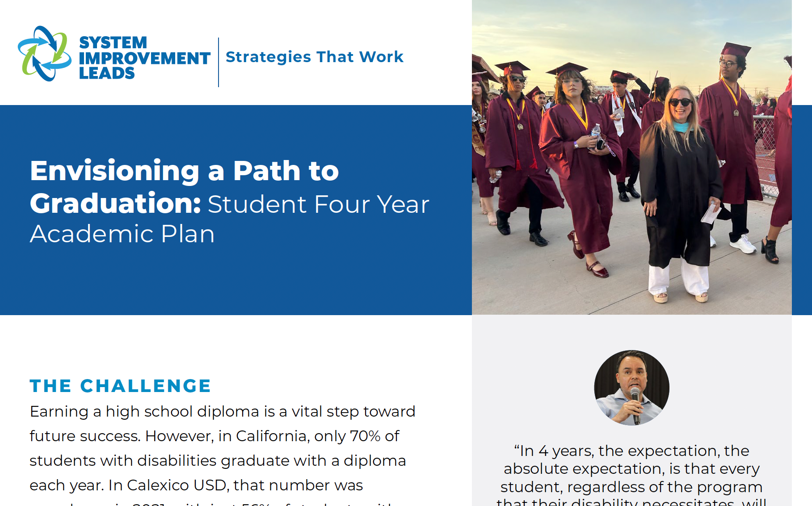Screen dimensions: 812x506
Task: Click the "Envisioning a Path to" title line
Action: [x=184, y=171]
